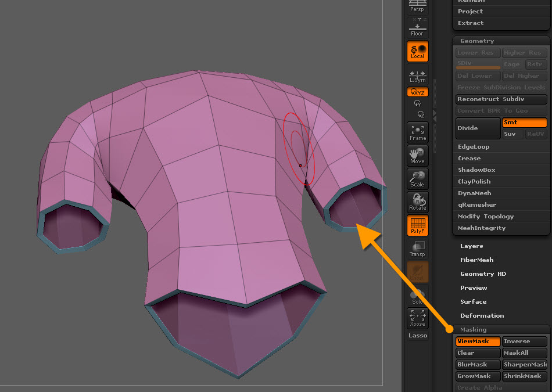
Task: Click Reconstruct Subdiv button
Action: (x=501, y=99)
